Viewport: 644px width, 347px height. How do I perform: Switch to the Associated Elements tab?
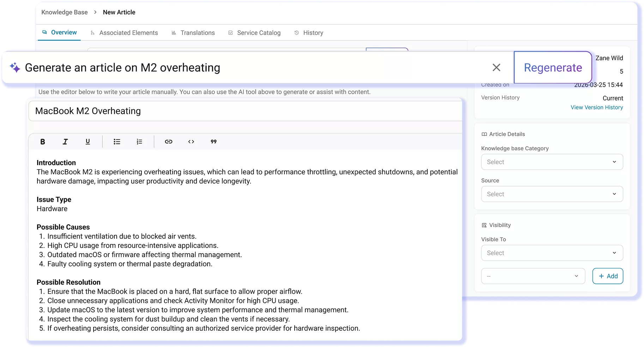click(x=124, y=33)
